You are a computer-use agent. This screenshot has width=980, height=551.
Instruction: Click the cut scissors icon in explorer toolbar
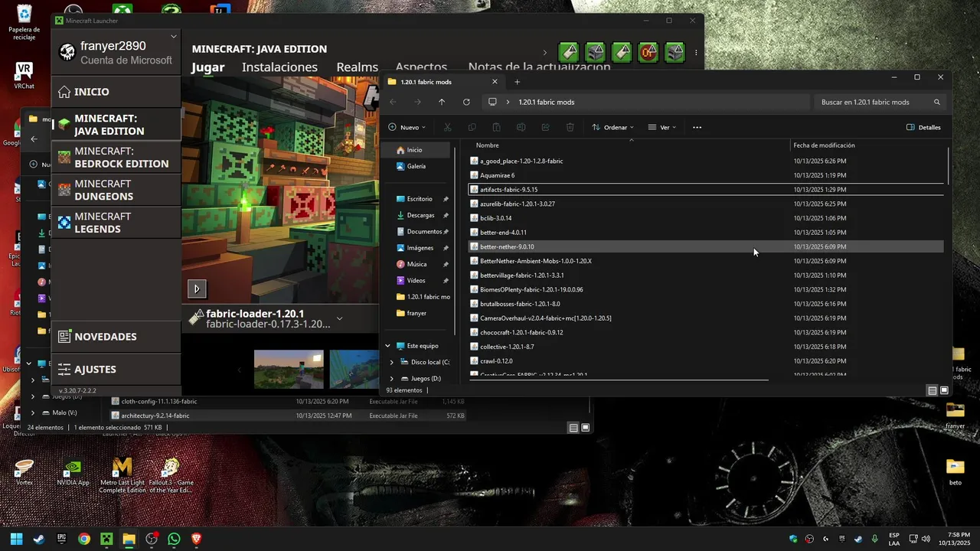(448, 127)
